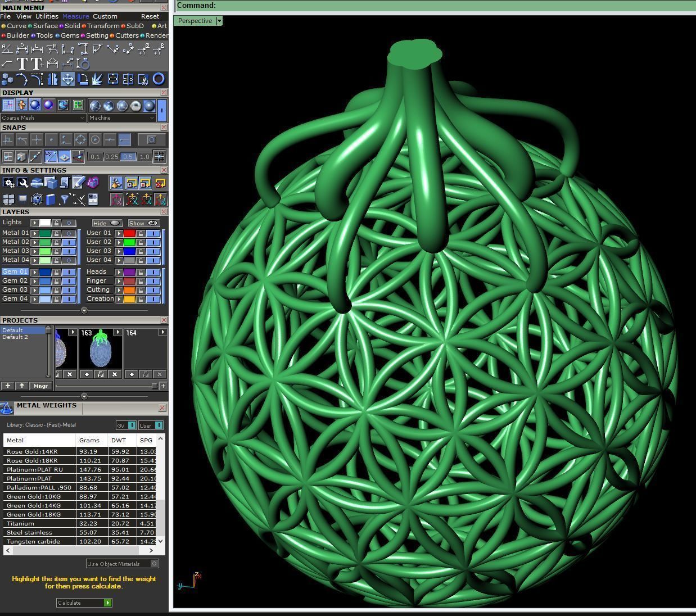The image size is (696, 616).
Task: Choose the Text object tool
Action: coord(22,64)
